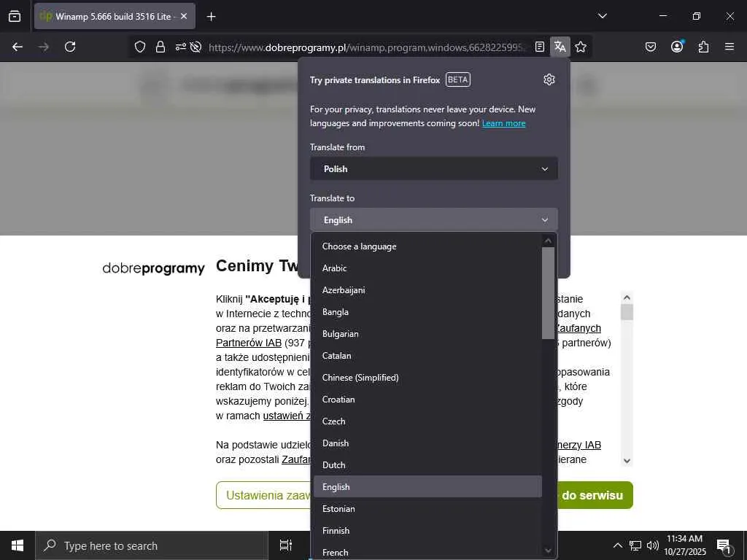Go back to previous page
747x560 pixels.
[18, 47]
